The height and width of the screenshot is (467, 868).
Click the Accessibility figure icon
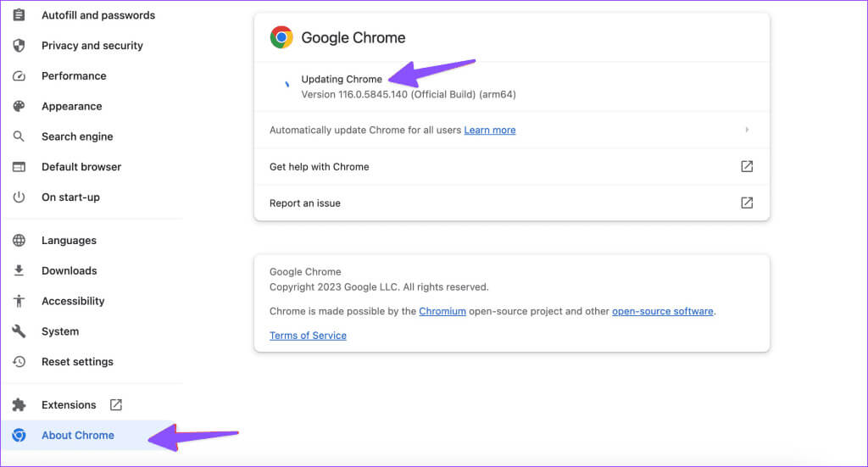19,300
